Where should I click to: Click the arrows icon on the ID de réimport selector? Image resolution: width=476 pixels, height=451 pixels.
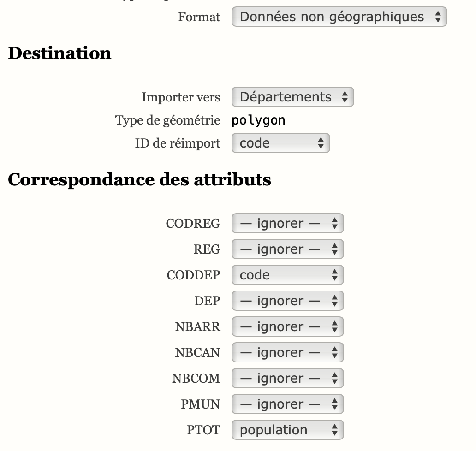pyautogui.click(x=321, y=143)
